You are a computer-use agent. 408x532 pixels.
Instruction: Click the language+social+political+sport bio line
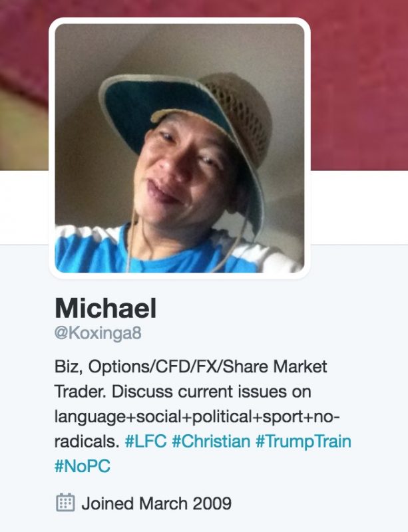[197, 417]
